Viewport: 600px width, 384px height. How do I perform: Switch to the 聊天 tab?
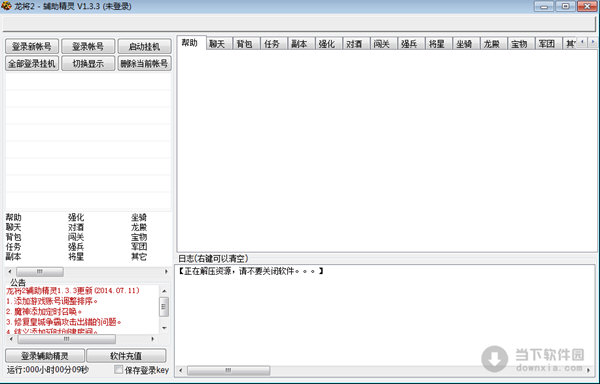[218, 44]
